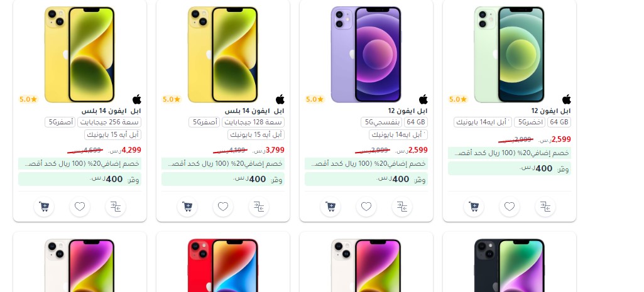Open the midnight black iPhone thumbnail

tap(510, 265)
